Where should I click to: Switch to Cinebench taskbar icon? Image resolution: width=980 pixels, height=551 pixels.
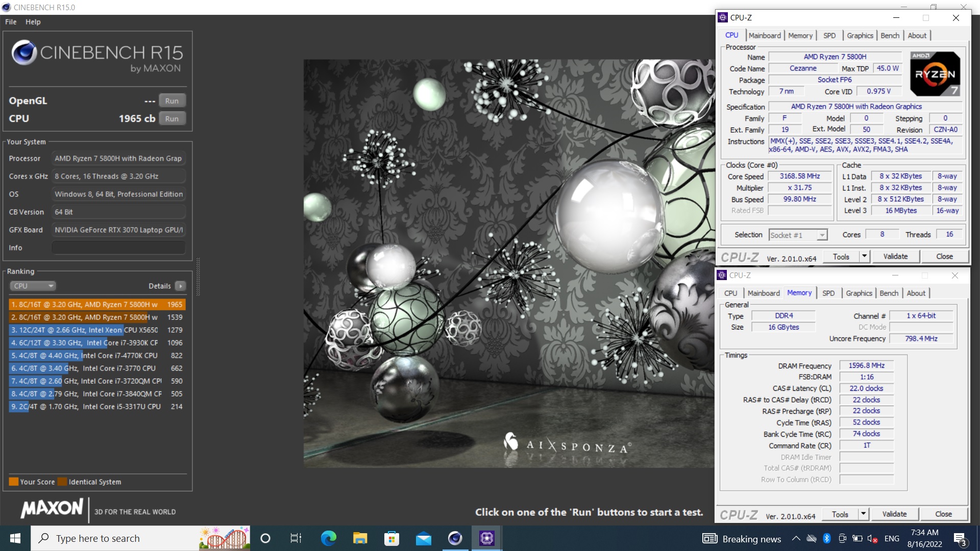[455, 538]
